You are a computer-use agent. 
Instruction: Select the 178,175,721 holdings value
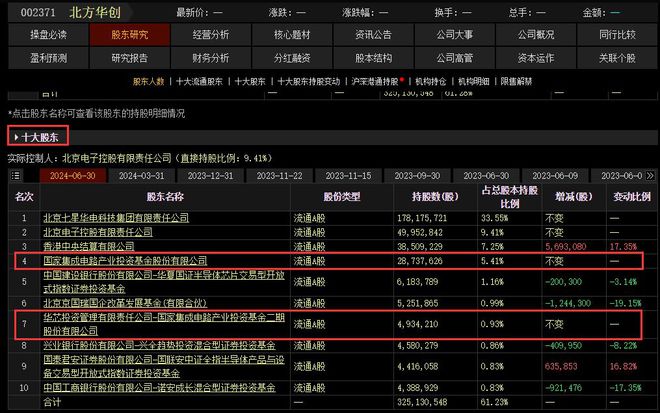point(422,218)
